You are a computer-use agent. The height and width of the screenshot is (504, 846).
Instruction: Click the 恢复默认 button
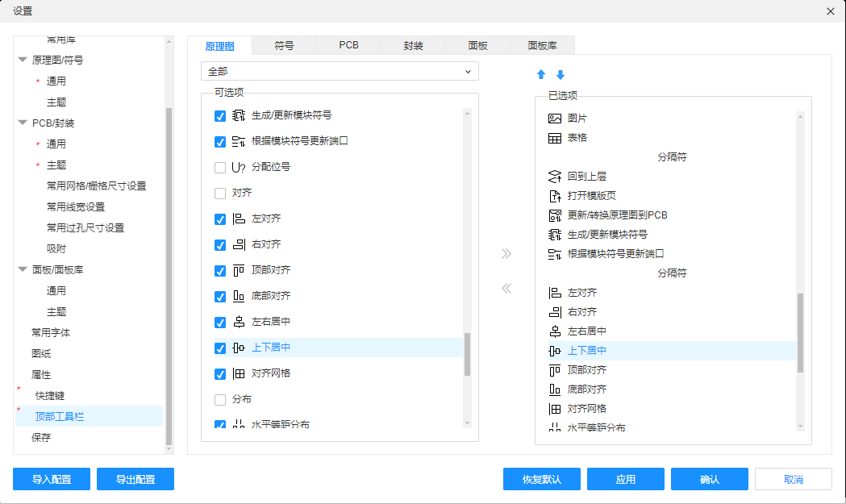541,479
